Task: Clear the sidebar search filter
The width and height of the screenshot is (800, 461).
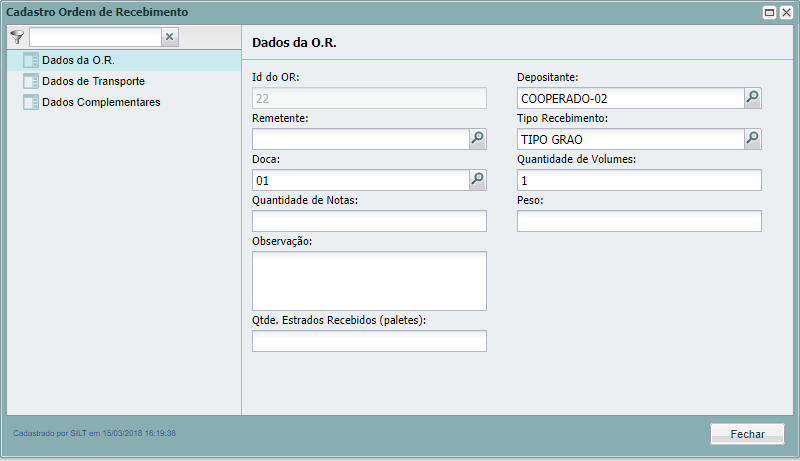Action: tap(170, 37)
